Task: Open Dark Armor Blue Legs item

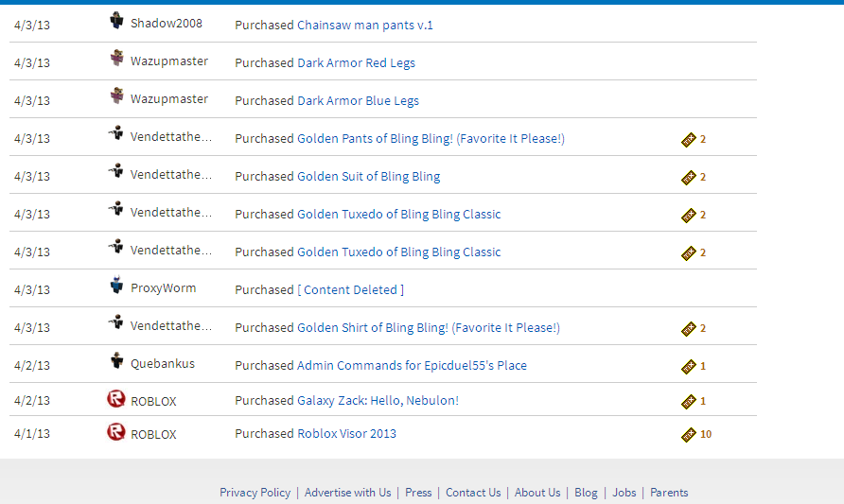Action: coord(358,100)
